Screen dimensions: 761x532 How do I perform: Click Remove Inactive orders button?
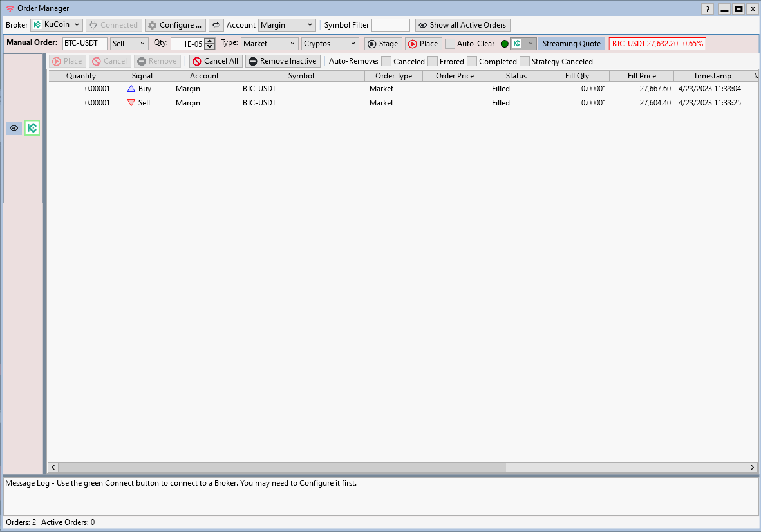click(282, 61)
